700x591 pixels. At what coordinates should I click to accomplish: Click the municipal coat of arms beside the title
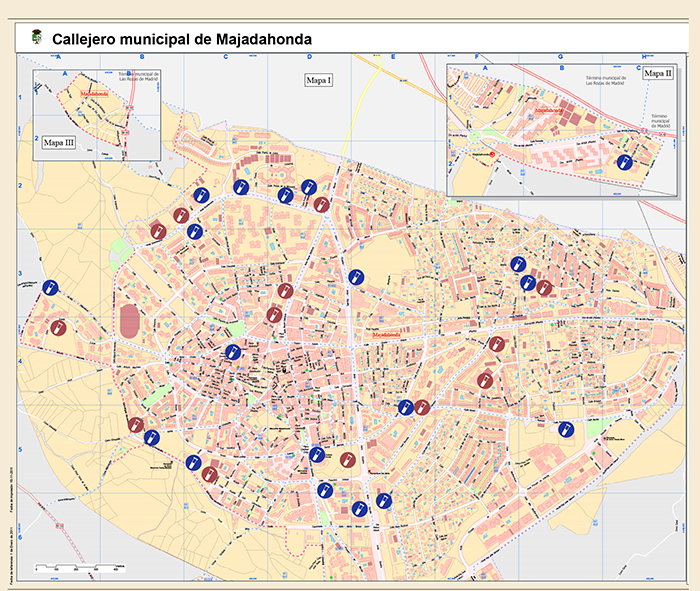pos(37,37)
